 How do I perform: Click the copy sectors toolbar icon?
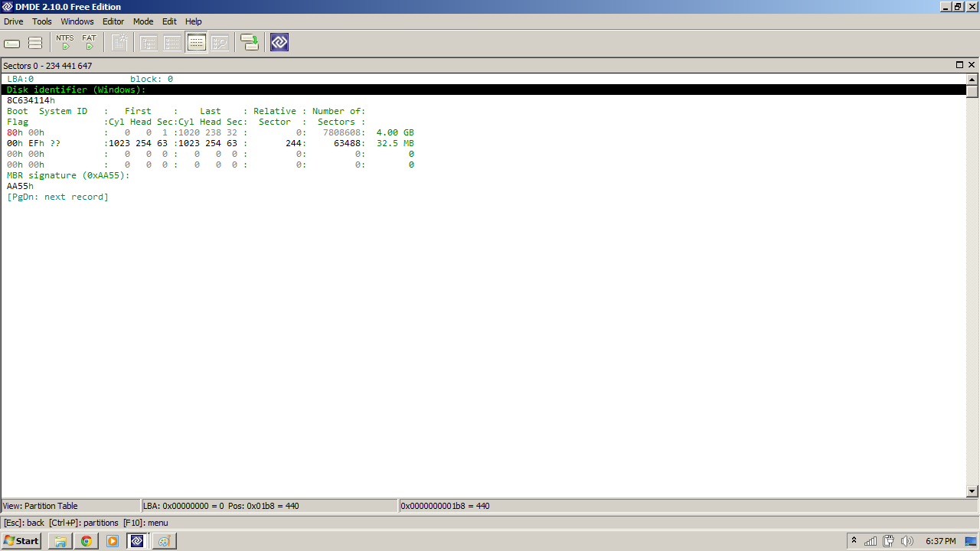point(250,43)
